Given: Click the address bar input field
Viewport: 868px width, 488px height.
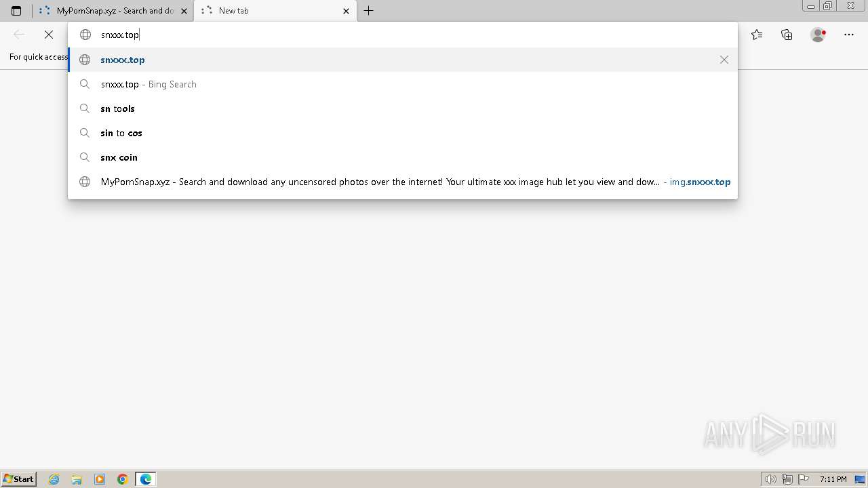Looking at the screenshot, I should (403, 35).
